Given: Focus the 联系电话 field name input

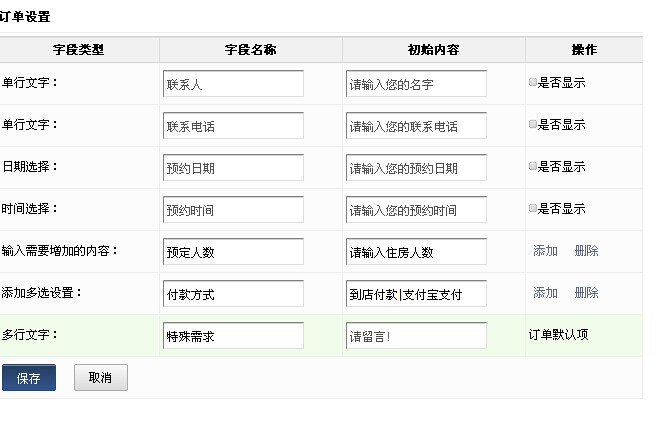Looking at the screenshot, I should [x=232, y=126].
